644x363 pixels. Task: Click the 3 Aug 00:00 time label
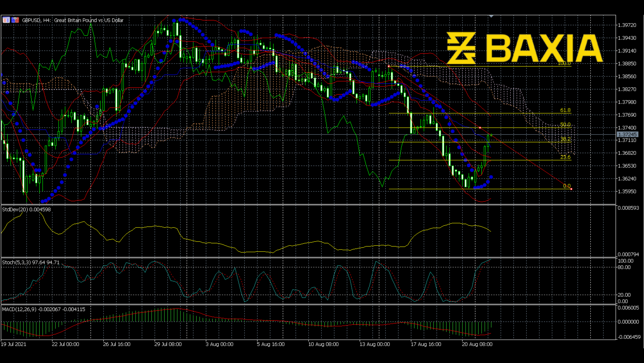pos(219,344)
